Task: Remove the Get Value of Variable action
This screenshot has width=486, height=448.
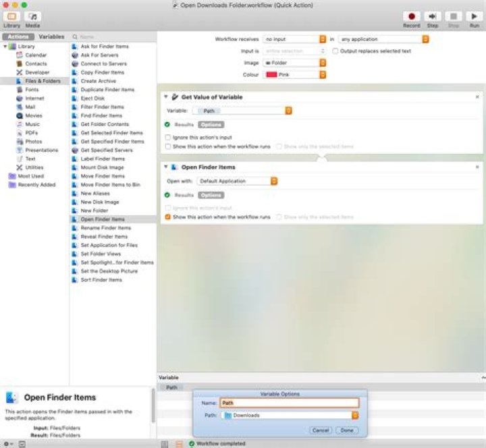Action: [477, 97]
